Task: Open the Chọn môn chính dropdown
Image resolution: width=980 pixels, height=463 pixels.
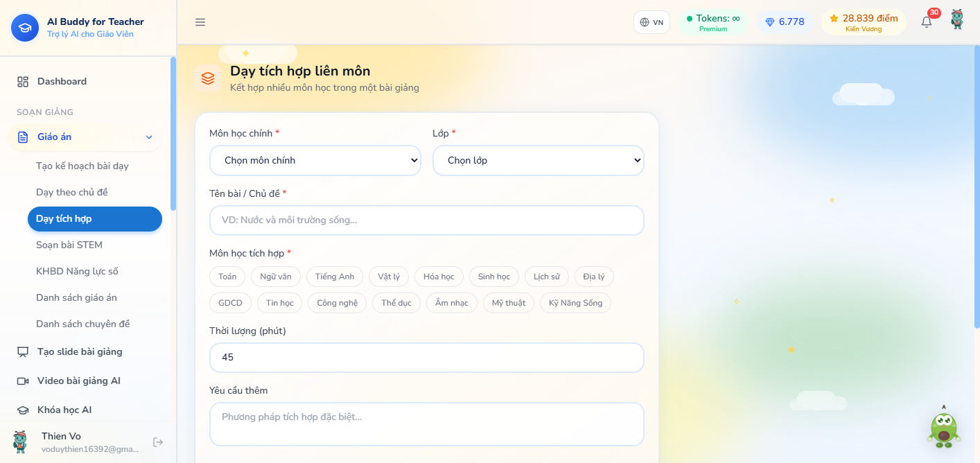Action: click(x=315, y=160)
